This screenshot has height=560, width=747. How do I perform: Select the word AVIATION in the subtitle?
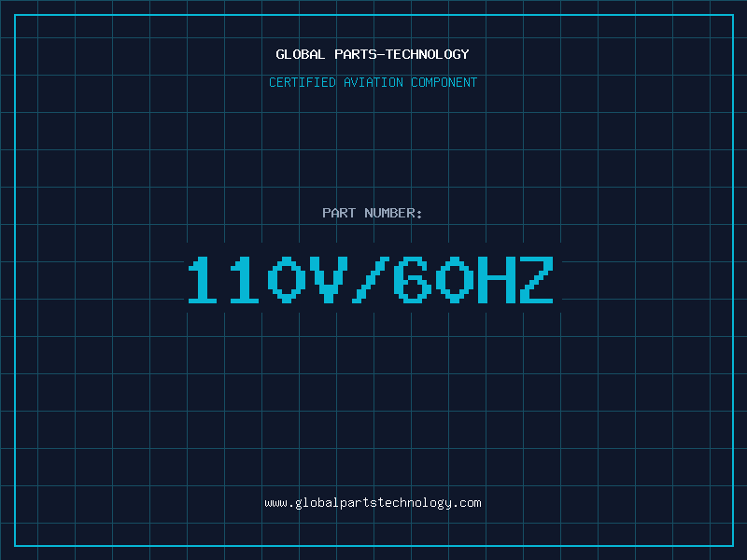click(x=373, y=82)
